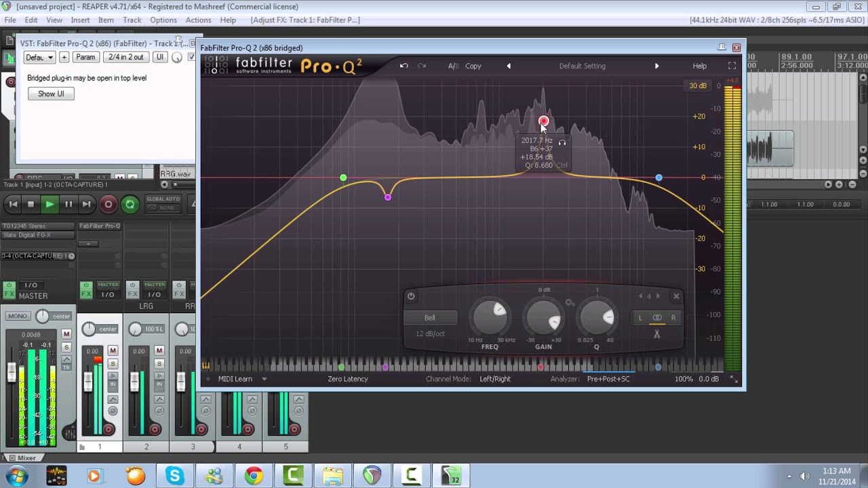The image size is (868, 488).
Task: Mute the master channel
Action: pos(66,334)
